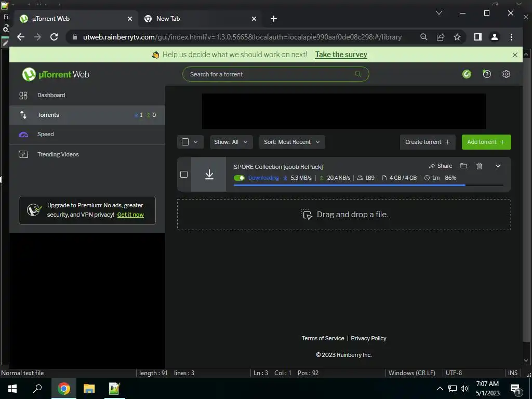Click the Get it now premium link
Screen dimensions: 532x399
pyautogui.click(x=130, y=215)
